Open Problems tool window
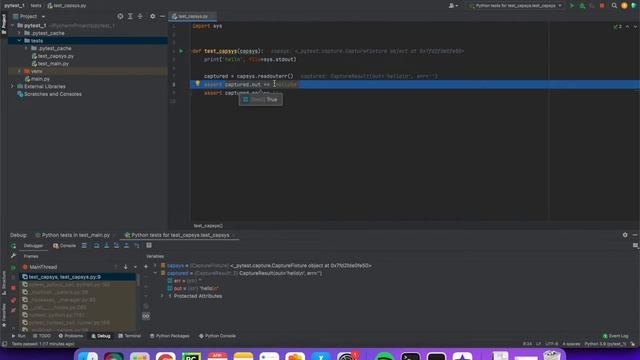 [x=71, y=336]
